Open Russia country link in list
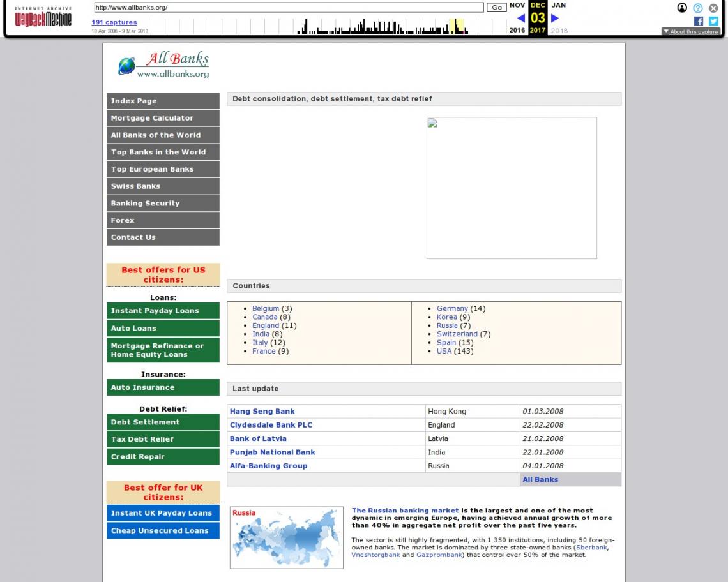The height and width of the screenshot is (582, 728). (447, 326)
